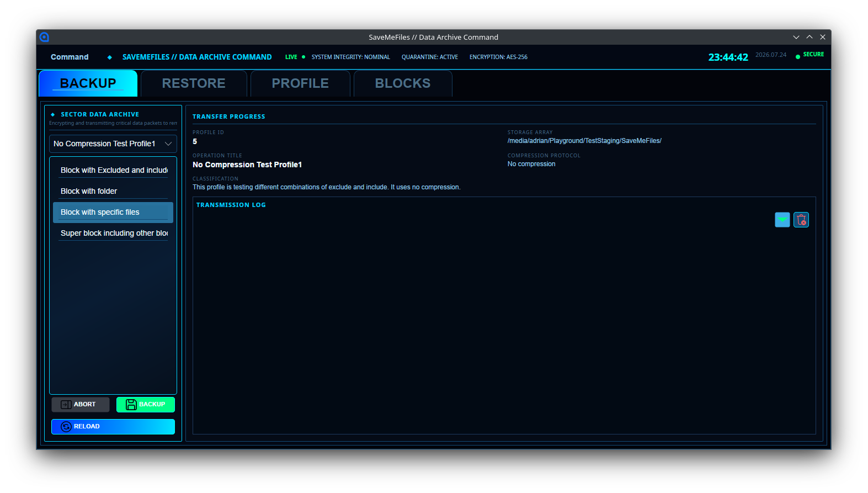Image resolution: width=868 pixels, height=493 pixels.
Task: Click the 'No compression' protocol value
Action: coord(531,164)
